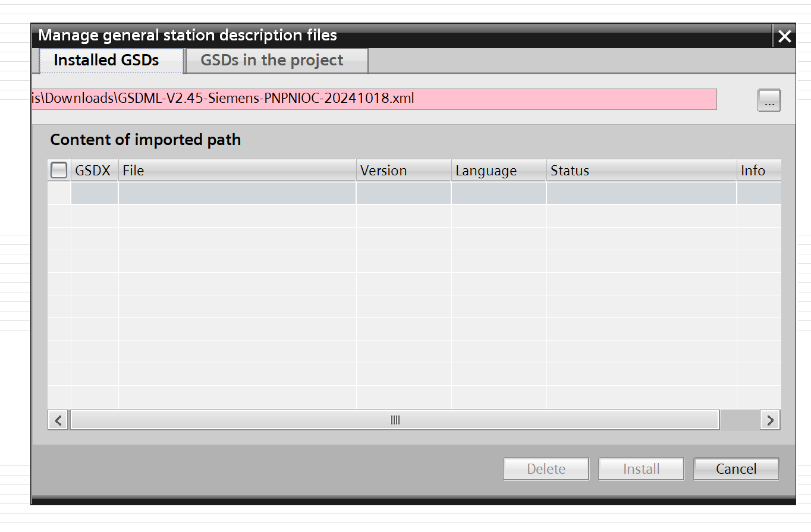Toggle the select-all checkbox in table header
The height and width of the screenshot is (532, 811).
click(59, 171)
